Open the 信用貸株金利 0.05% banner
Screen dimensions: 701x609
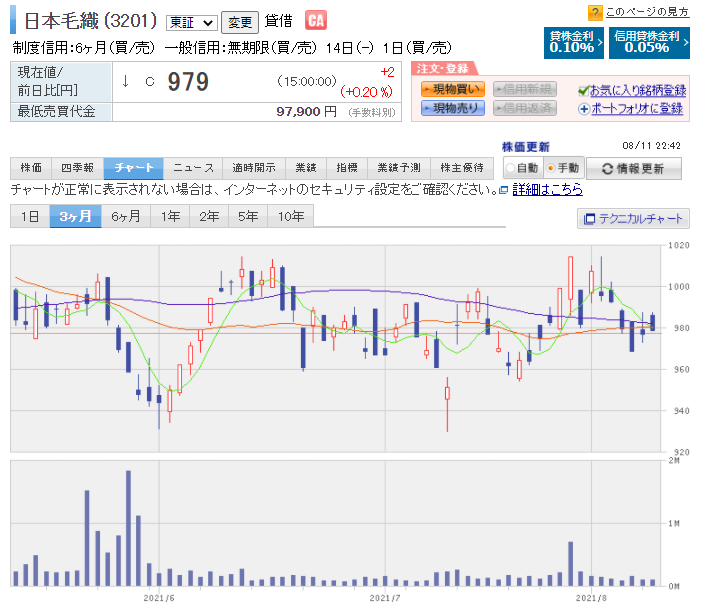[649, 42]
